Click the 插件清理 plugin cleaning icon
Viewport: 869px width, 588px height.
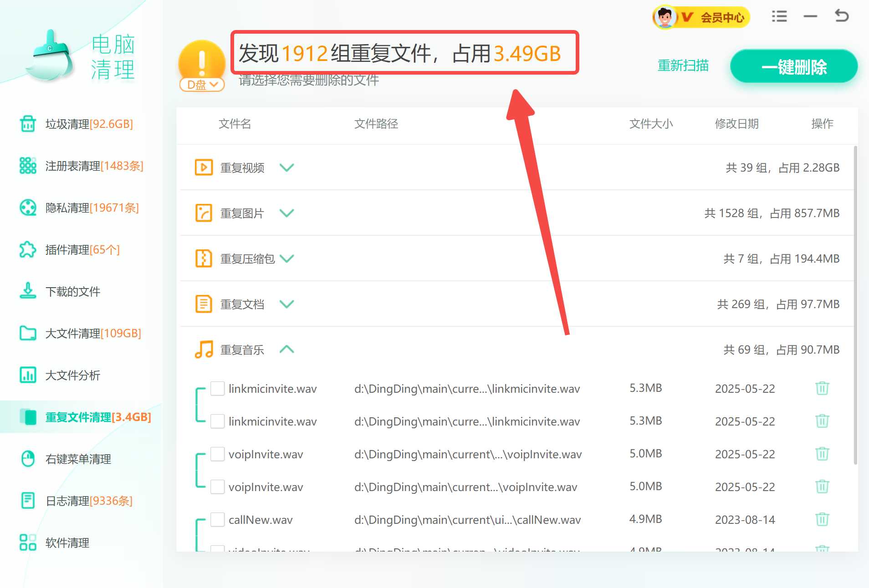[28, 249]
